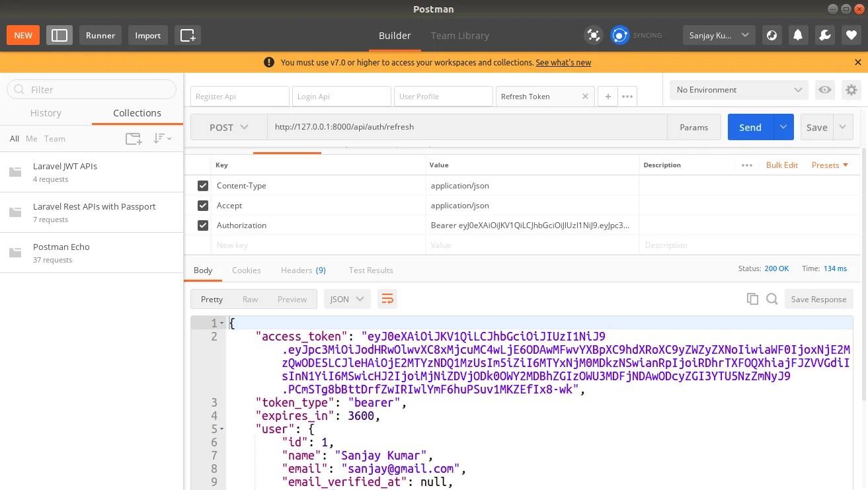Open the Test Results tab
The width and height of the screenshot is (868, 490).
[x=371, y=270]
